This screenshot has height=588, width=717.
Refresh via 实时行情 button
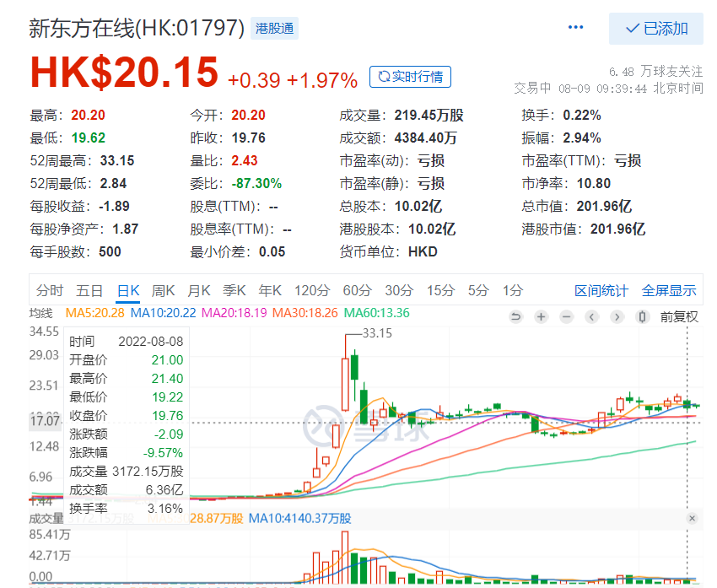(x=410, y=77)
